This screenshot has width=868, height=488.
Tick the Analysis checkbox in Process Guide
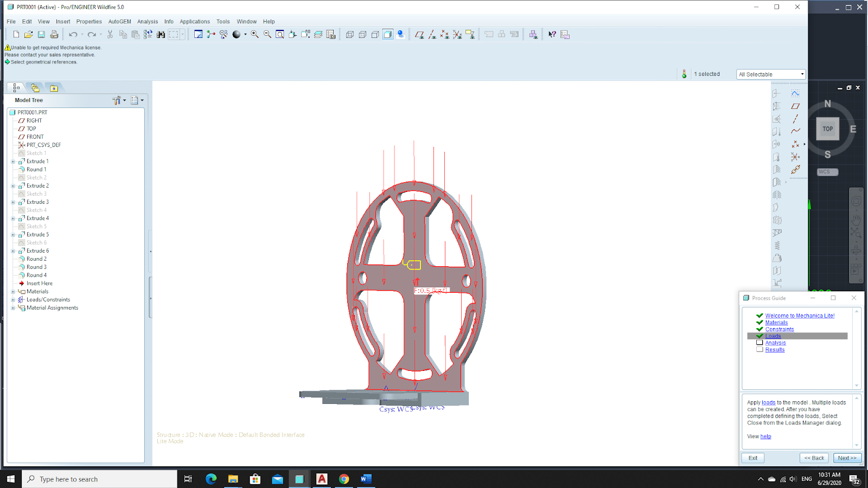pyautogui.click(x=759, y=343)
